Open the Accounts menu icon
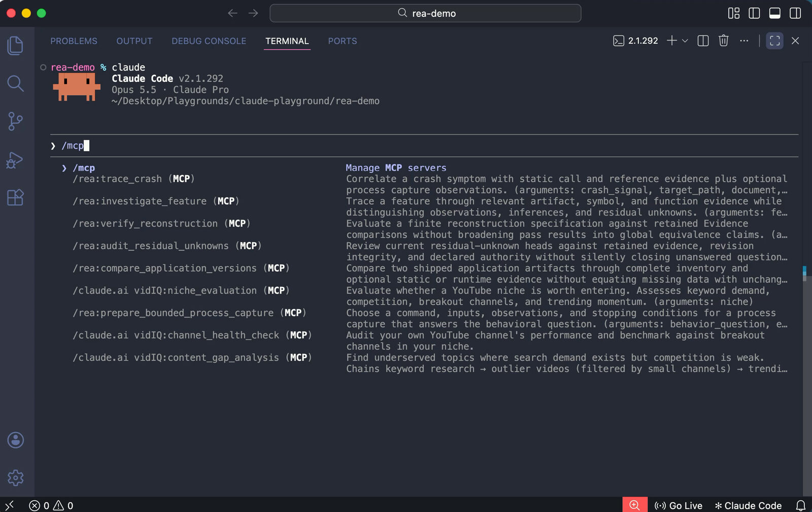This screenshot has height=512, width=812. 16,440
